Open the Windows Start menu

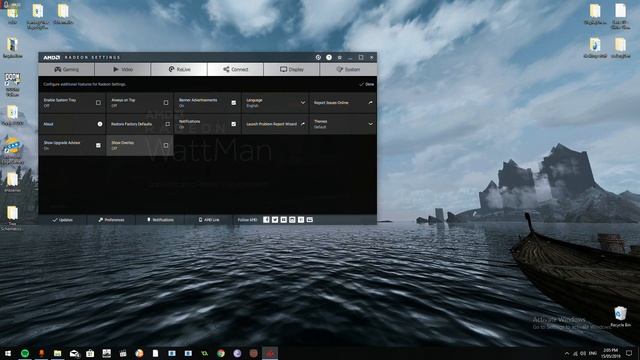pyautogui.click(x=8, y=353)
